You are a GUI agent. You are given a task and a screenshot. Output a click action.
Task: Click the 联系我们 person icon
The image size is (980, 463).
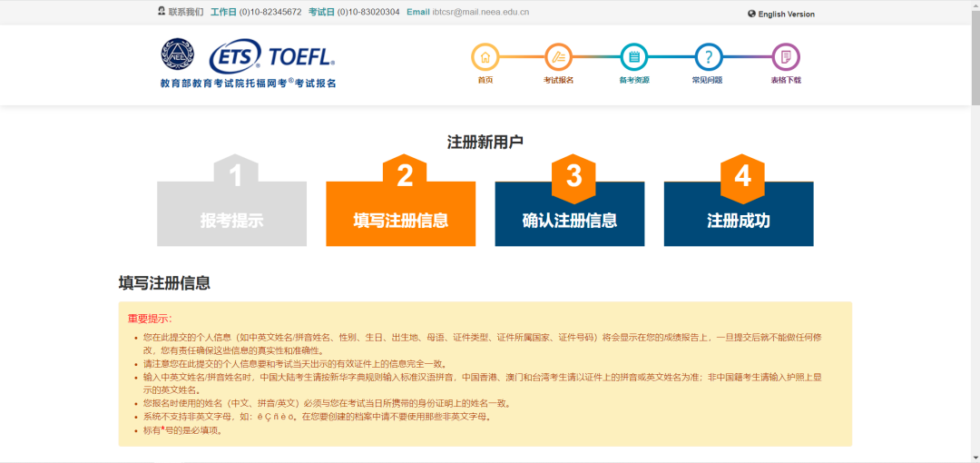click(162, 12)
